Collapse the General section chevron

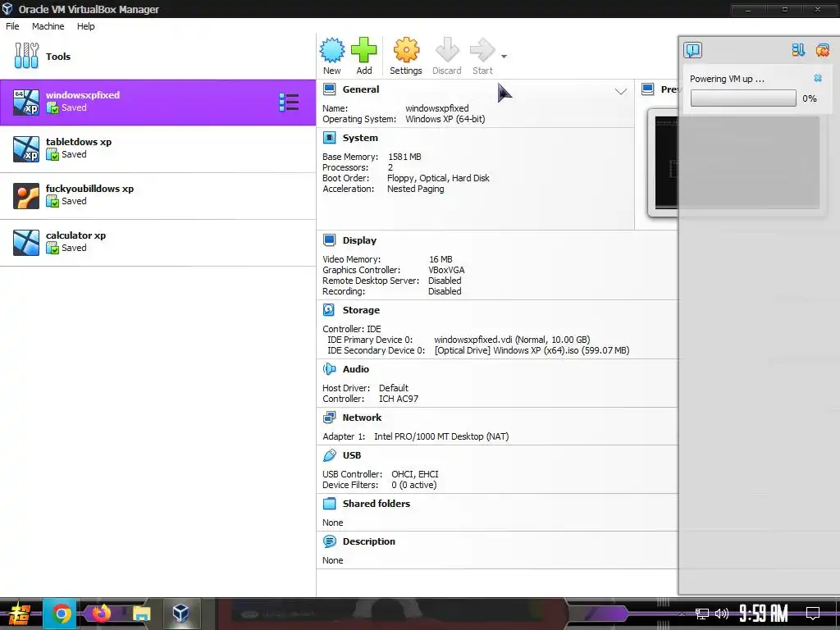[620, 91]
